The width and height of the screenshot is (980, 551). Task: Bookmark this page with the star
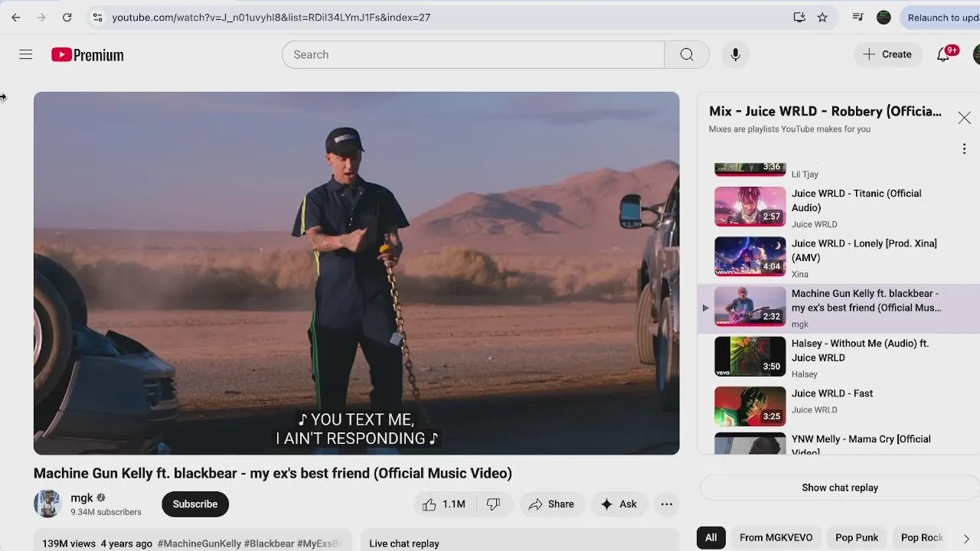822,17
